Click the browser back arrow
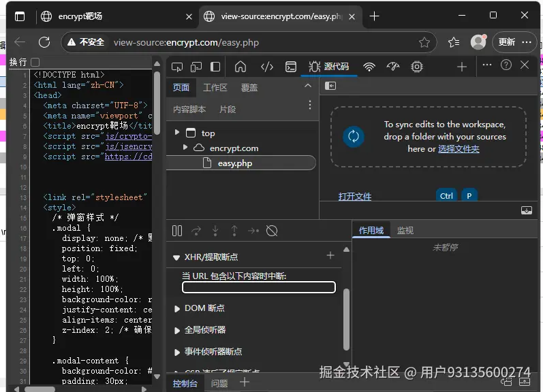This screenshot has width=543, height=392. [x=20, y=42]
